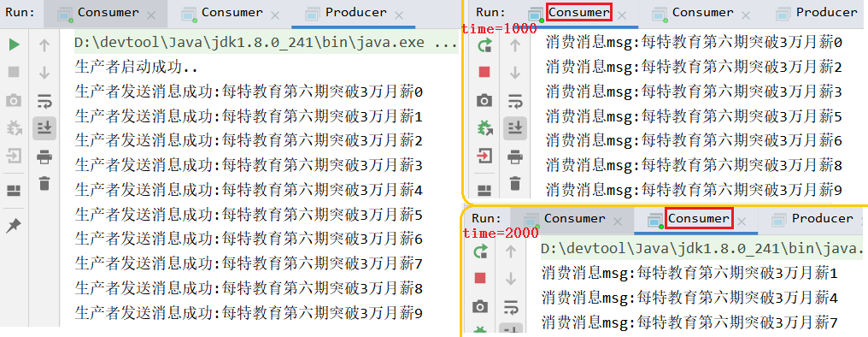This screenshot has height=337, width=868.
Task: Toggle scroll-to-end in the time=1000 panel
Action: pos(515,128)
